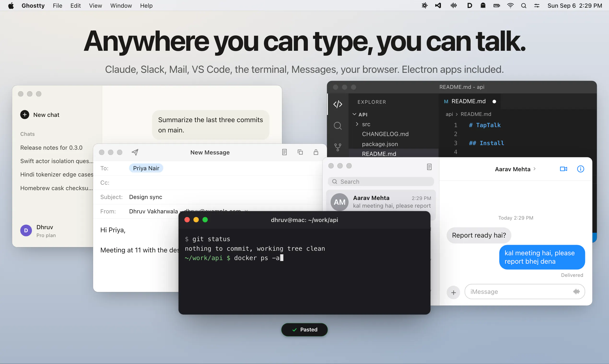The height and width of the screenshot is (364, 609).
Task: Click the unsaved dot on README.md tab
Action: click(494, 102)
